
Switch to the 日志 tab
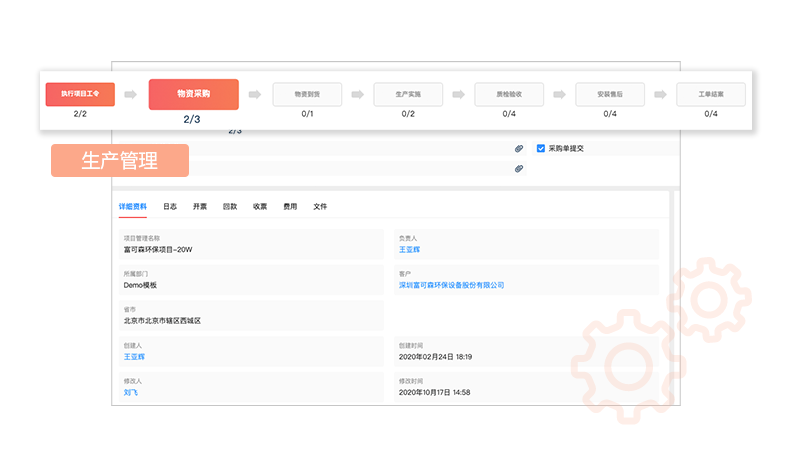170,207
